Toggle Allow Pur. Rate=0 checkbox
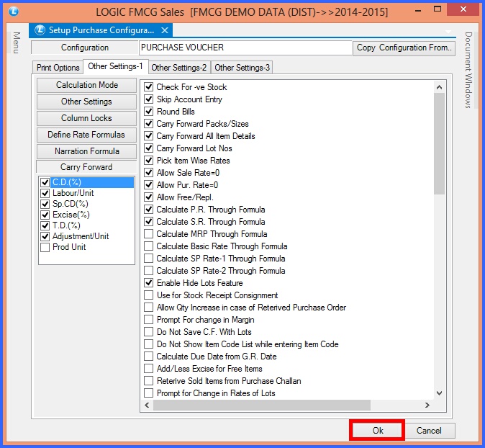 click(149, 185)
